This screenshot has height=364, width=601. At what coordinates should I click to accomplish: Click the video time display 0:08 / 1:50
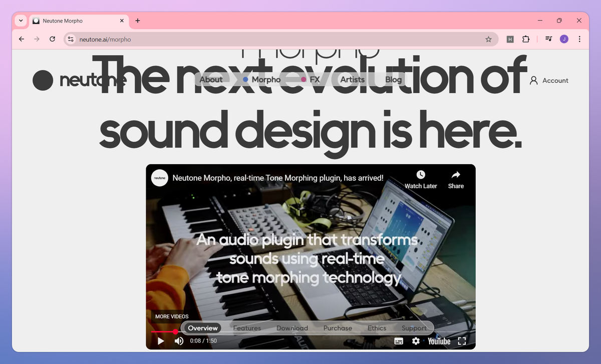click(x=203, y=341)
